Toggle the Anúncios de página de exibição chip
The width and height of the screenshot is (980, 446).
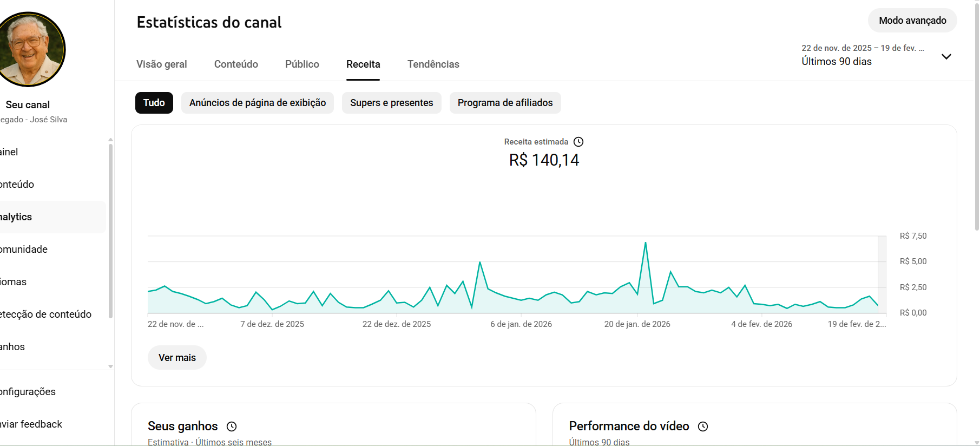258,103
